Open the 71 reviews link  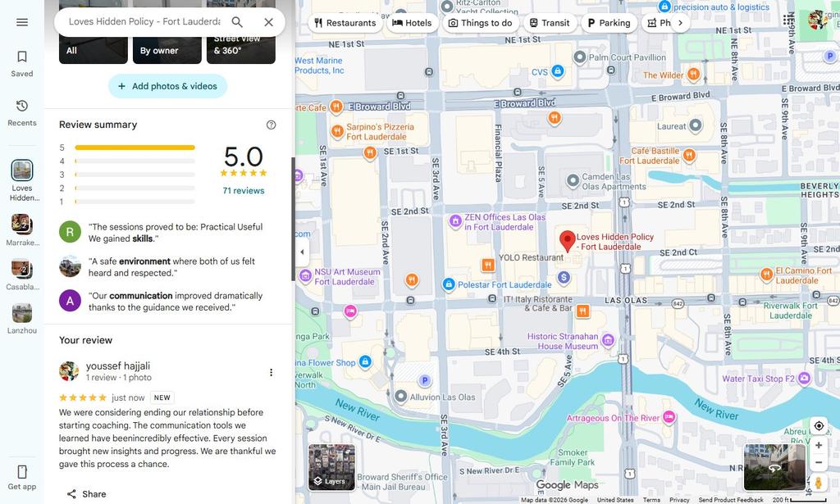click(x=244, y=190)
